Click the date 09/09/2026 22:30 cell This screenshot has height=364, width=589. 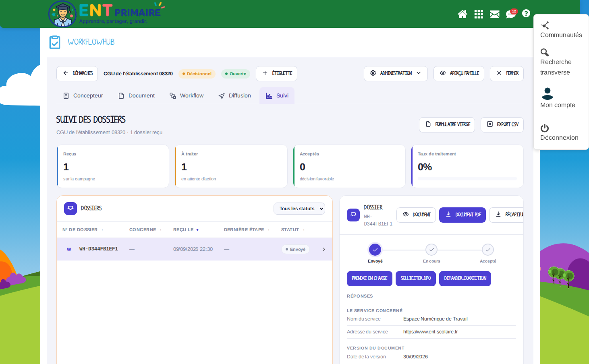(193, 249)
